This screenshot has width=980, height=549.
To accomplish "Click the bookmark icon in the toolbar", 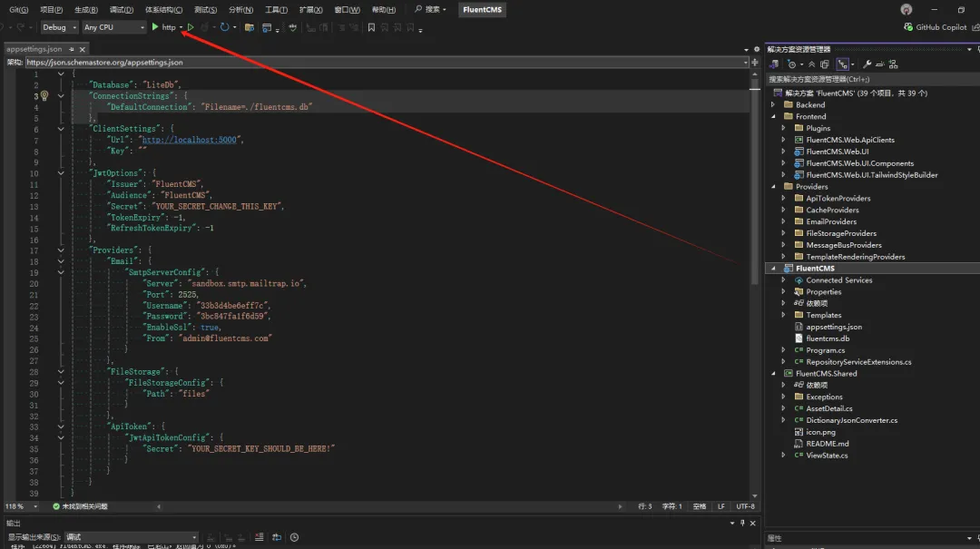I will pos(371,27).
